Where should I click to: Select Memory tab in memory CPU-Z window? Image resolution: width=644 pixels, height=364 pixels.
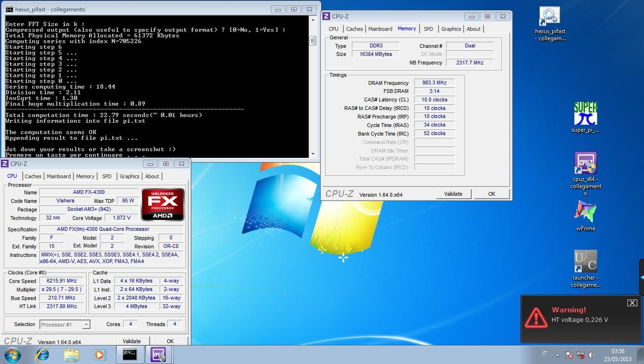point(407,28)
